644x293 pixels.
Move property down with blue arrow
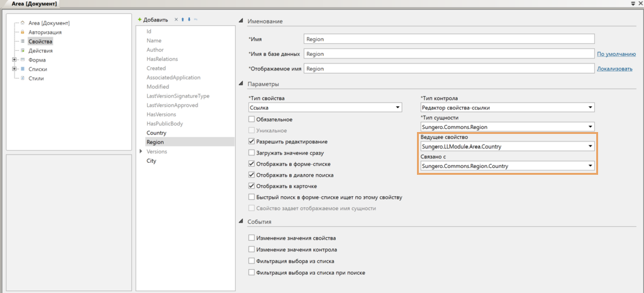click(189, 19)
